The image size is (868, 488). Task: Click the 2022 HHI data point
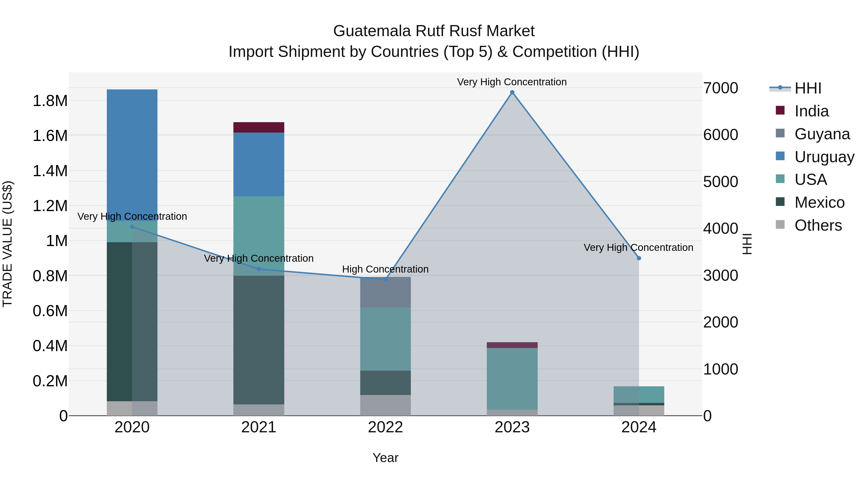click(386, 280)
